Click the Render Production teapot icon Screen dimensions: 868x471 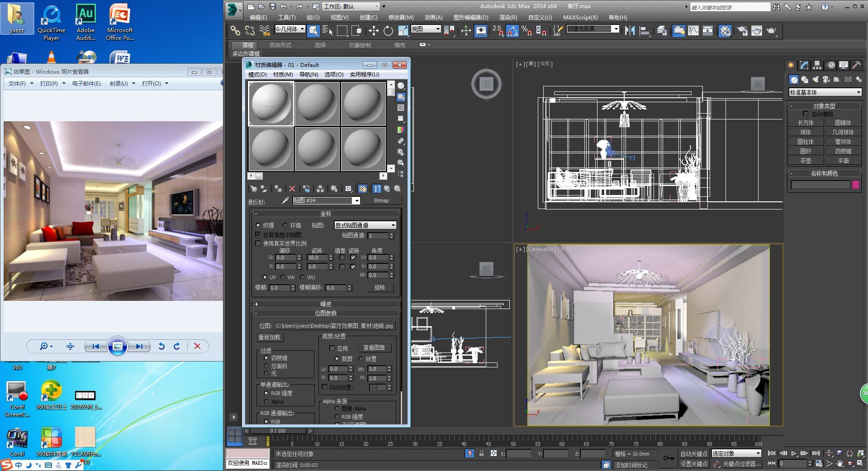click(x=772, y=30)
